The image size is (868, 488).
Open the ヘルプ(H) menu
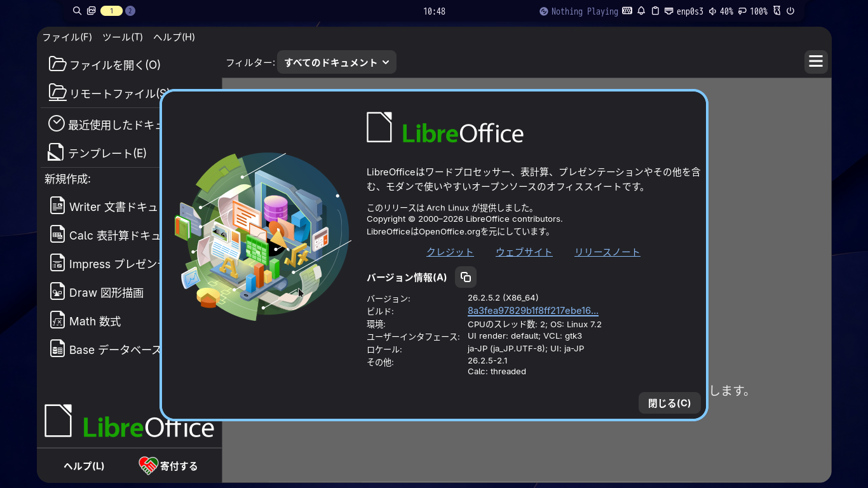tap(174, 37)
